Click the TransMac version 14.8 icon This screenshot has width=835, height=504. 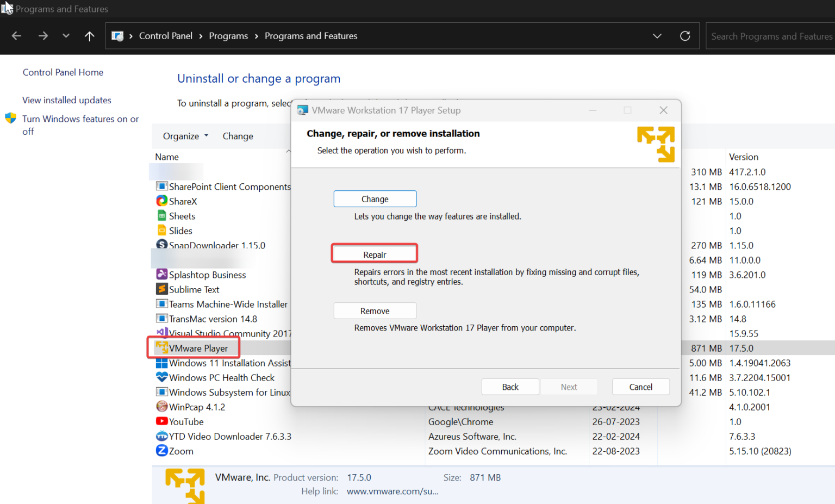click(161, 319)
